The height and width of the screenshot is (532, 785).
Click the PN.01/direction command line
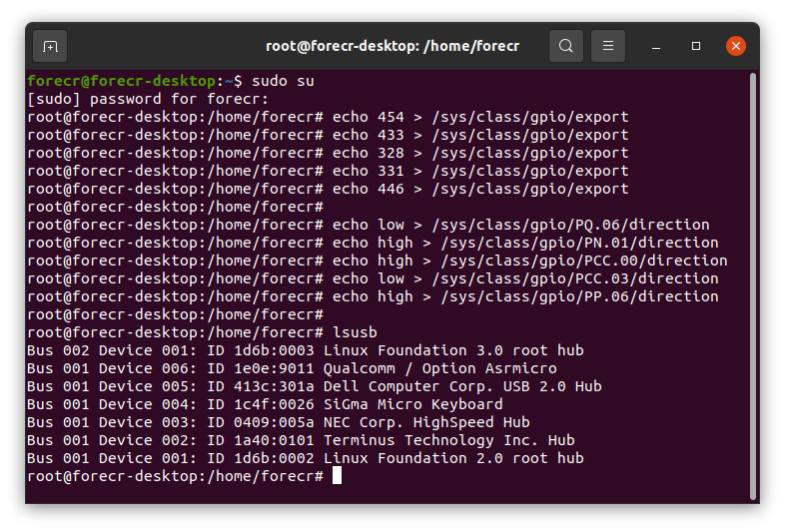pos(373,243)
